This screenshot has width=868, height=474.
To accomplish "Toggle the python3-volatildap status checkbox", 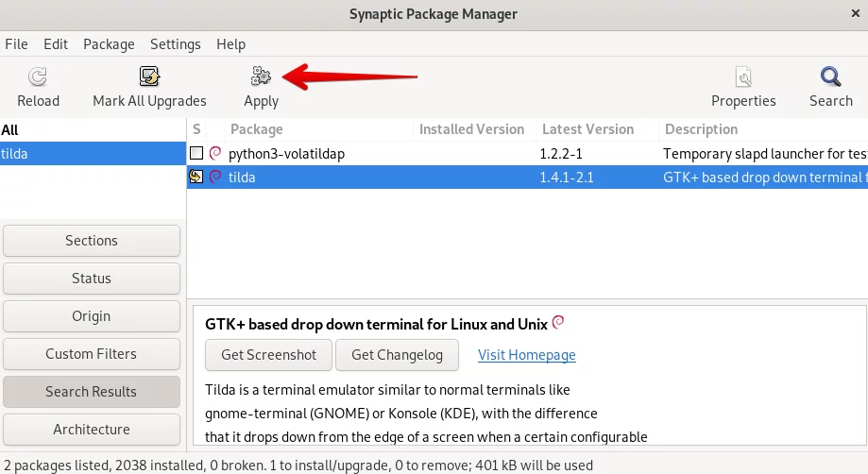I will click(196, 153).
